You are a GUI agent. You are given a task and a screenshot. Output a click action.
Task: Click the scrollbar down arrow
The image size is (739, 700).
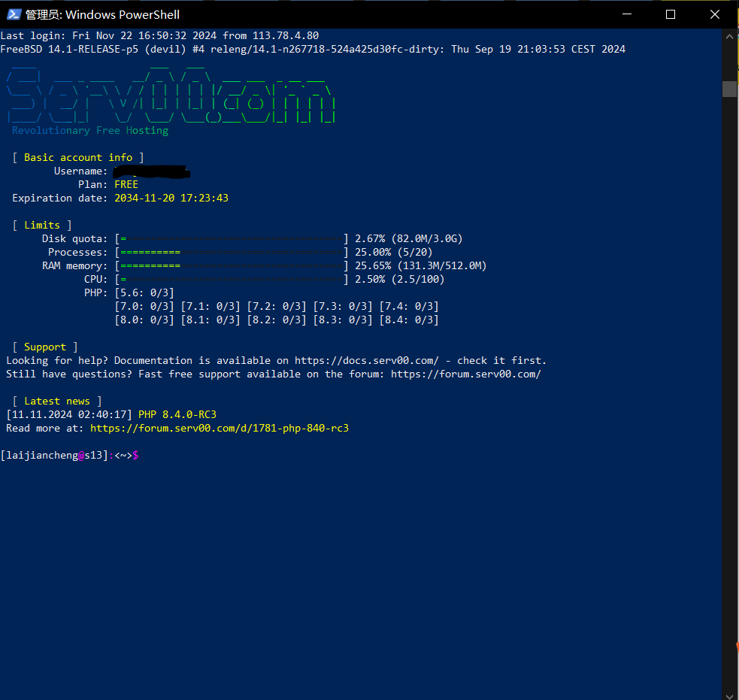(729, 695)
